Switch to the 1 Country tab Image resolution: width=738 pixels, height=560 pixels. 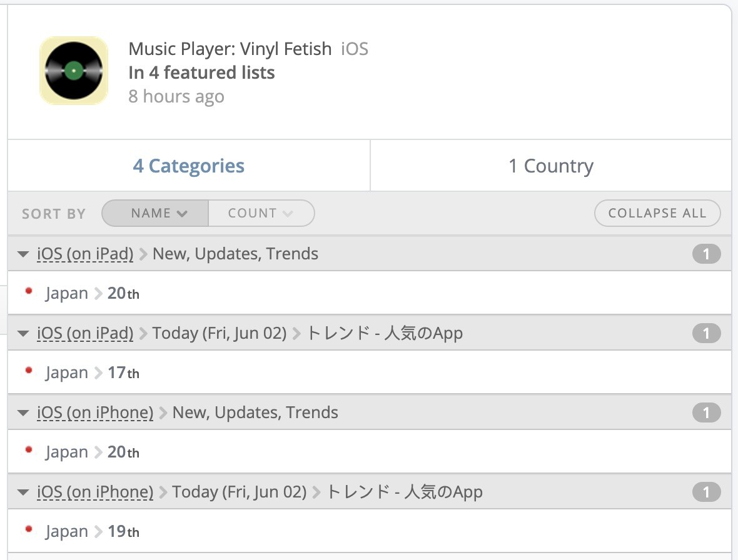[550, 166]
